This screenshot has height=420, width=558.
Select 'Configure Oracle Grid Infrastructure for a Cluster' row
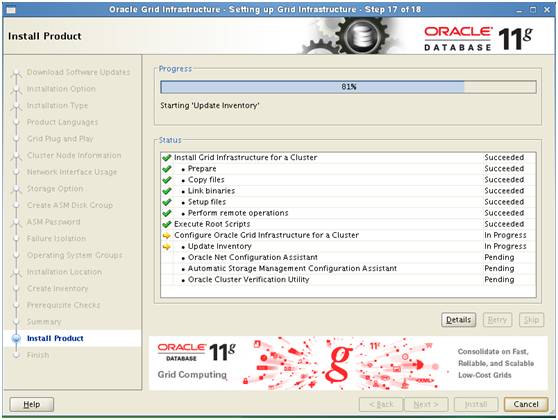[348, 235]
